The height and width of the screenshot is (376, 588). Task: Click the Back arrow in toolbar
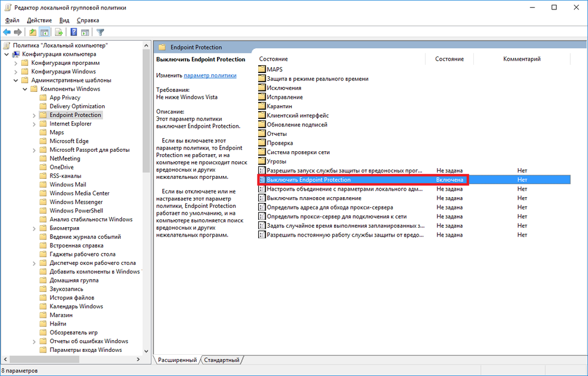click(6, 32)
